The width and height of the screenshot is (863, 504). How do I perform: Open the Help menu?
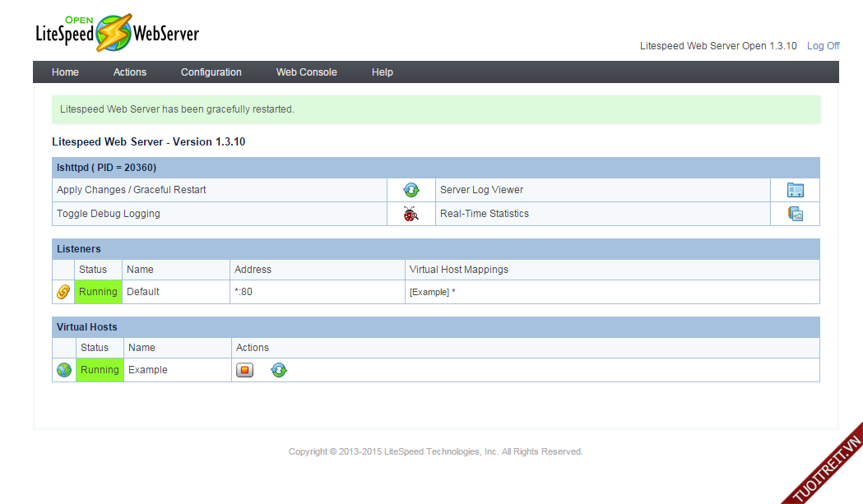(383, 72)
